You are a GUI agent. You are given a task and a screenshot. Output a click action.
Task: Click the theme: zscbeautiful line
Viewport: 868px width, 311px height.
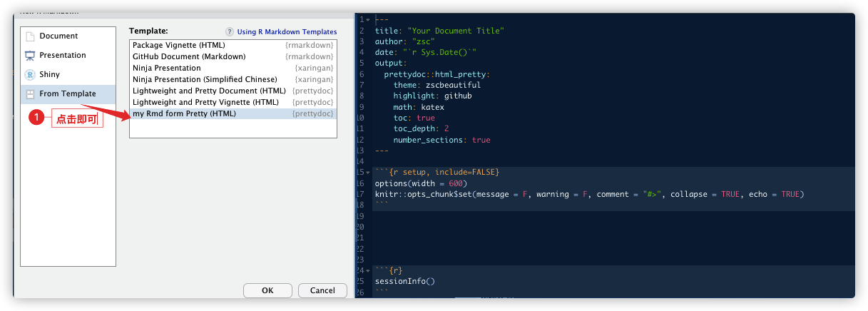[x=436, y=85]
